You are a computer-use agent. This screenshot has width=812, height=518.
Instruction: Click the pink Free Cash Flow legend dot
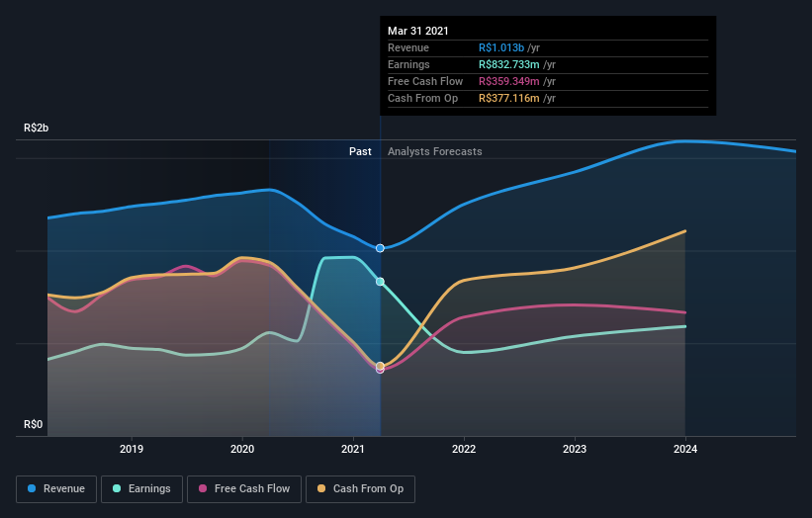click(x=203, y=488)
